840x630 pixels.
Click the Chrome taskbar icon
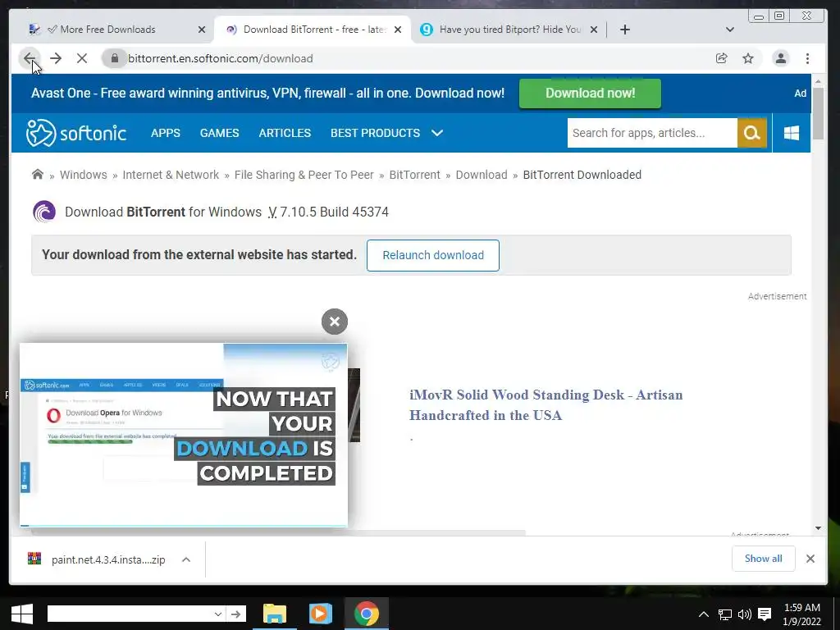pyautogui.click(x=367, y=614)
